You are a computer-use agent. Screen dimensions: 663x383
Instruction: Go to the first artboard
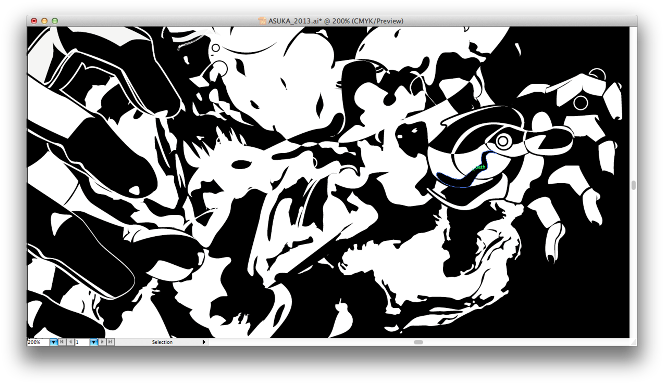click(62, 342)
